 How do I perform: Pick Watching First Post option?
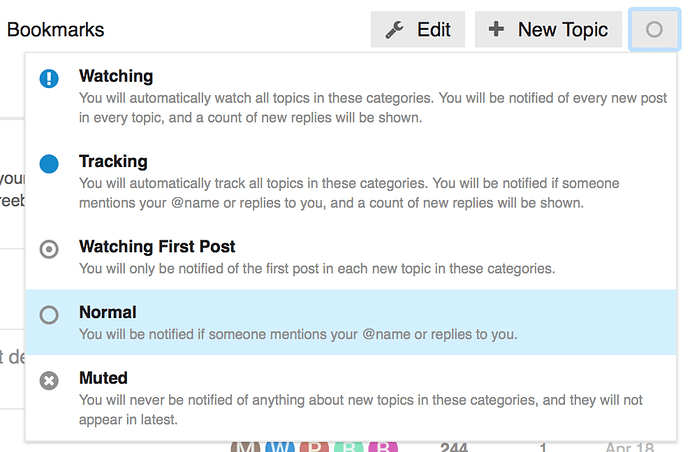click(157, 246)
